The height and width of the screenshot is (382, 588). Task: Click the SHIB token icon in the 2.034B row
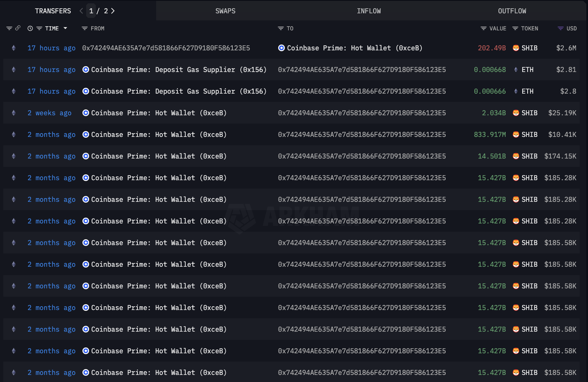pos(516,113)
